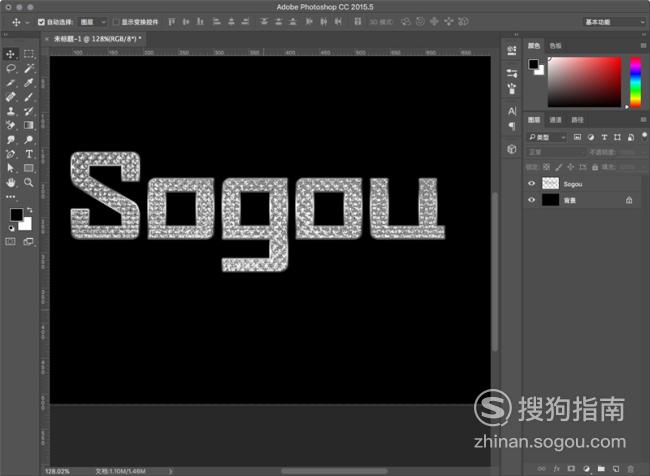Toggle pixel layer filter
The width and height of the screenshot is (650, 476).
577,137
